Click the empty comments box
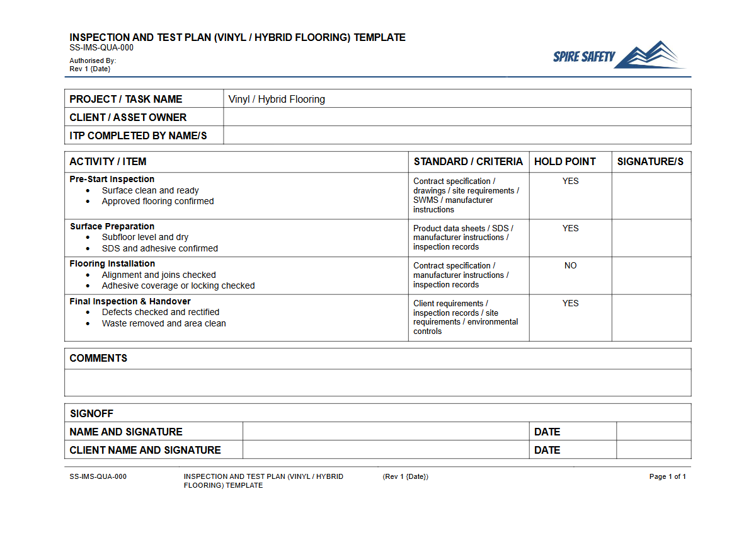This screenshot has width=756, height=535. (378, 383)
